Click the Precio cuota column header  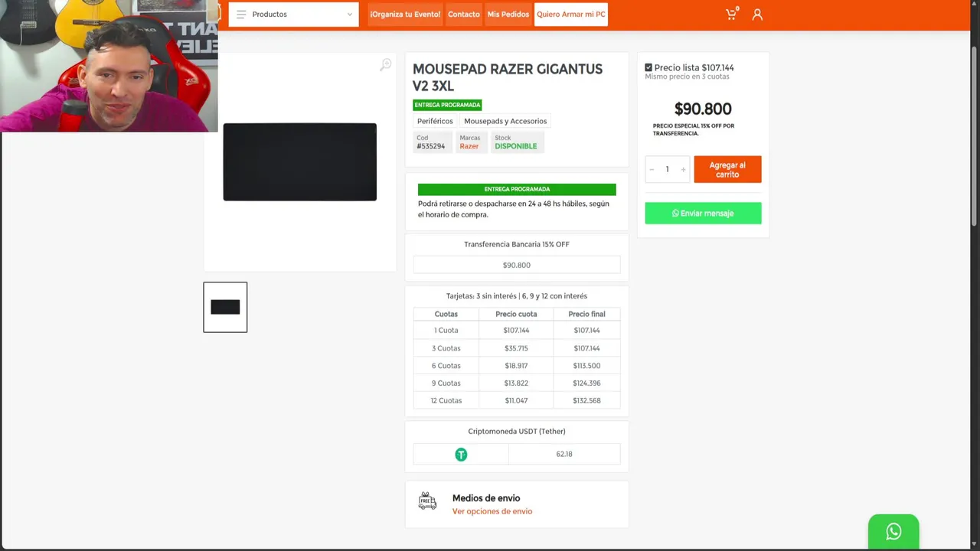(516, 314)
